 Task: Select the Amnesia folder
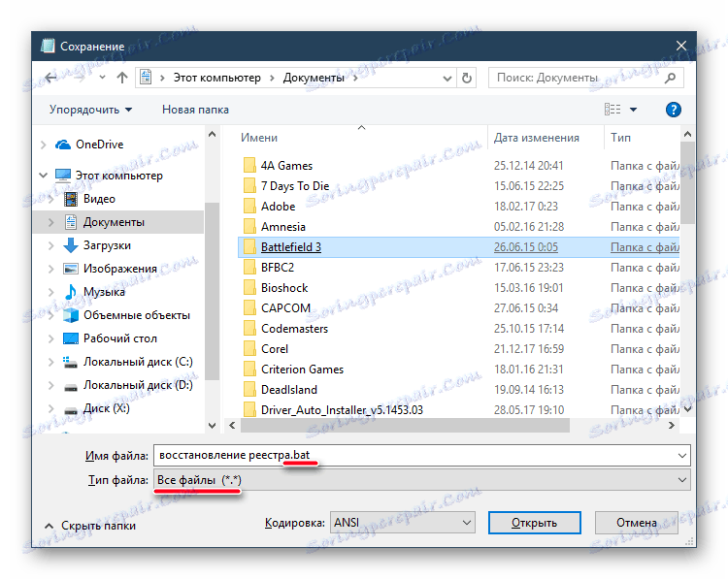(x=283, y=226)
